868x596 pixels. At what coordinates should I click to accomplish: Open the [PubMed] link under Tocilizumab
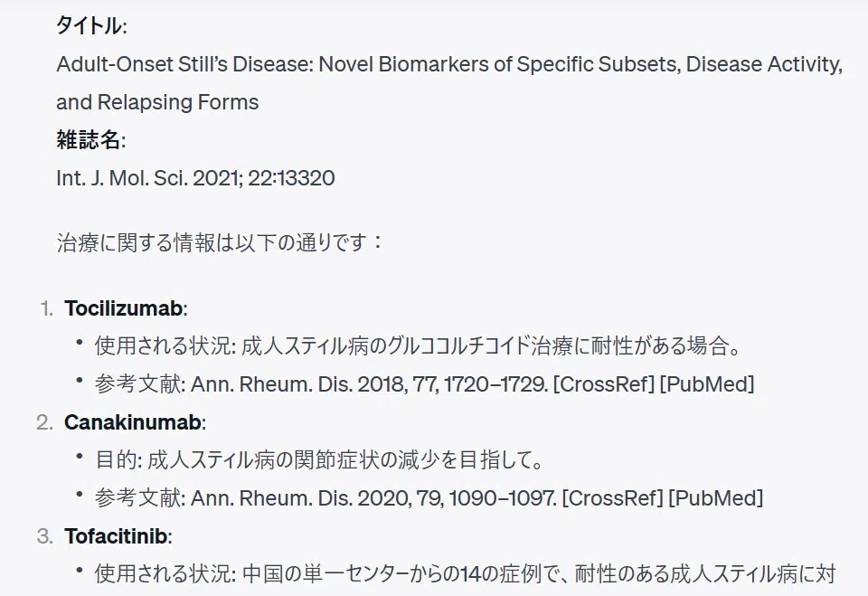tap(707, 383)
